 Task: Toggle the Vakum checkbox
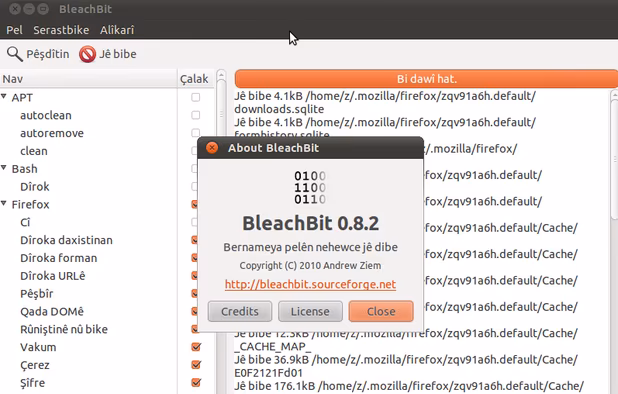196,347
